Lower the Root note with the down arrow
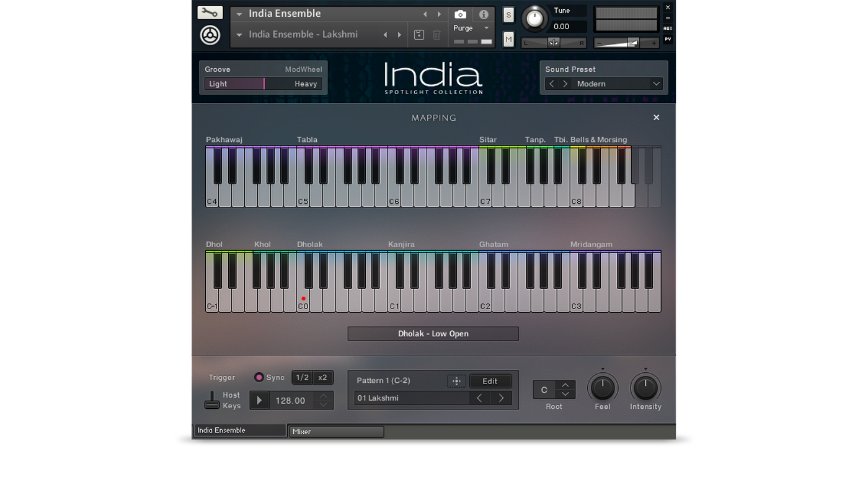This screenshot has height=498, width=868. tap(565, 394)
